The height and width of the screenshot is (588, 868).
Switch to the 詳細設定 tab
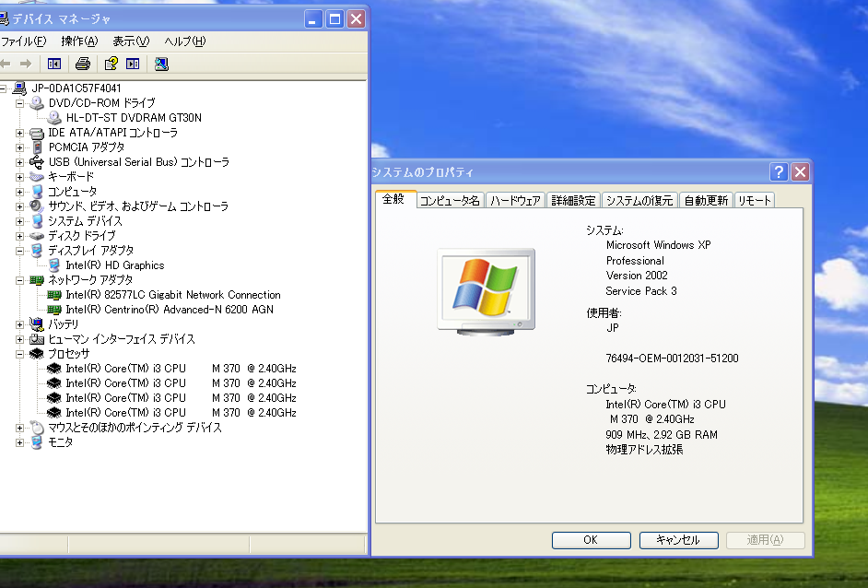(573, 200)
